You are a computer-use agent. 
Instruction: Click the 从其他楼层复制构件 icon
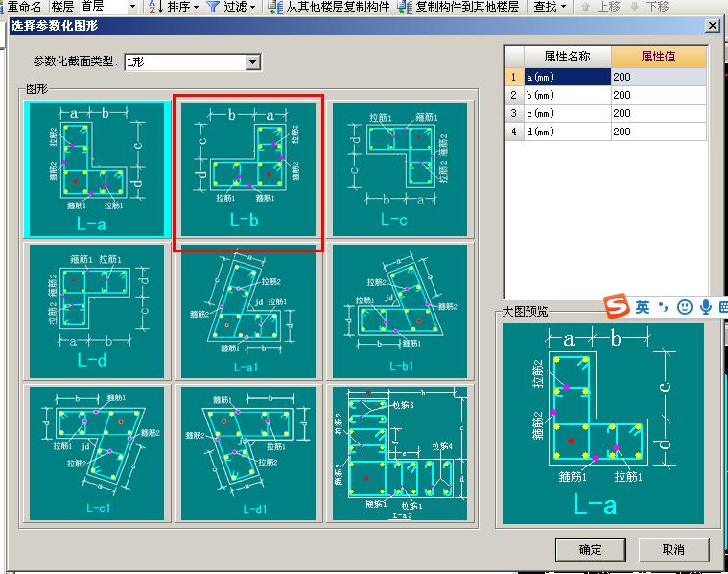tap(275, 7)
